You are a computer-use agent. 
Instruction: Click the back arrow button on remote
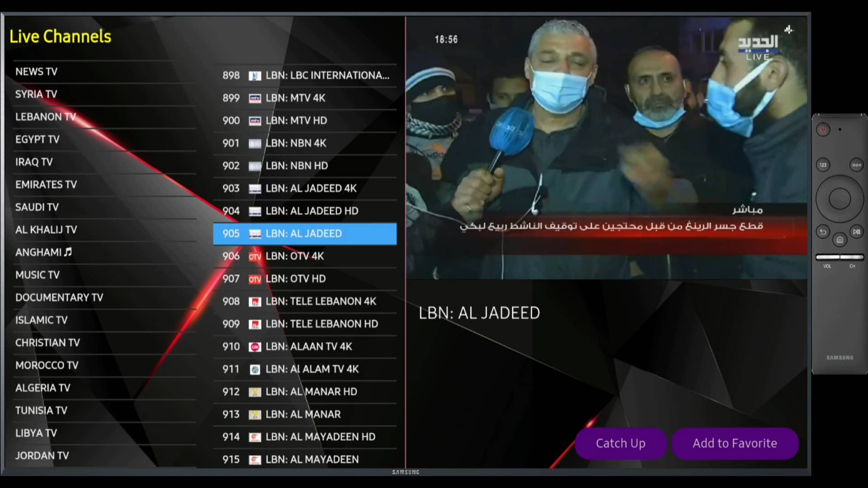coord(823,232)
